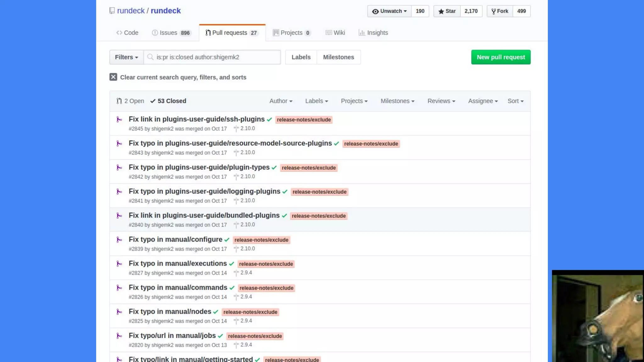Screen dimensions: 644x362
Task: Switch to the Issues tab
Action: pos(171,33)
